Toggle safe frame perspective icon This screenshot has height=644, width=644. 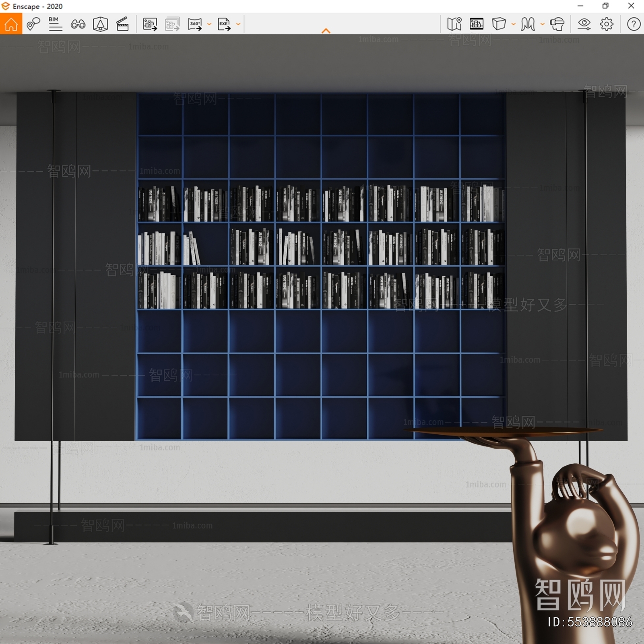coord(100,24)
